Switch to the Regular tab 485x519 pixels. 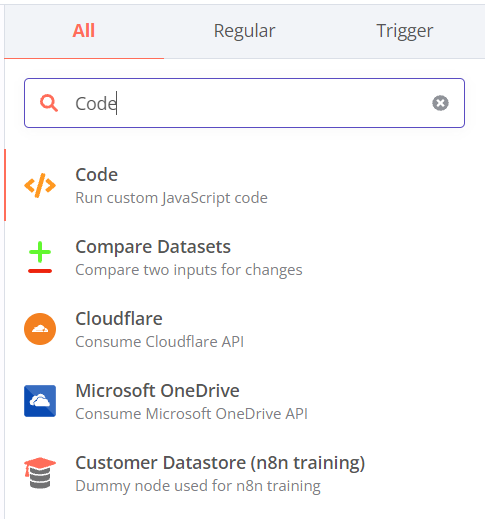point(244,31)
